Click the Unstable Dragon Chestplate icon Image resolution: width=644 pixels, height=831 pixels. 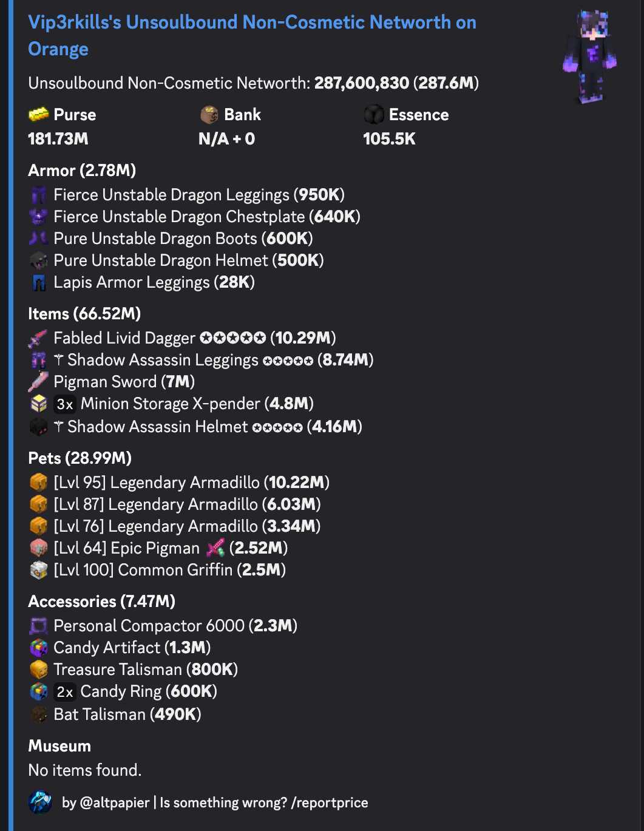[39, 217]
